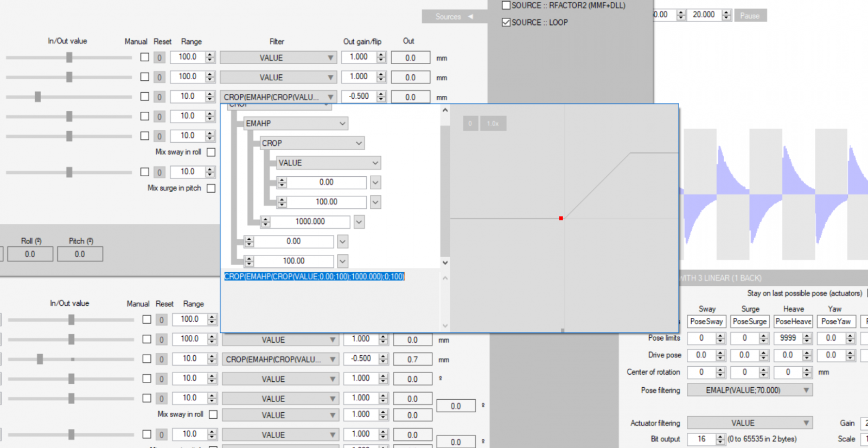Click the Reset 0 button in the 0.7 output row
This screenshot has height=448, width=868.
(x=161, y=359)
